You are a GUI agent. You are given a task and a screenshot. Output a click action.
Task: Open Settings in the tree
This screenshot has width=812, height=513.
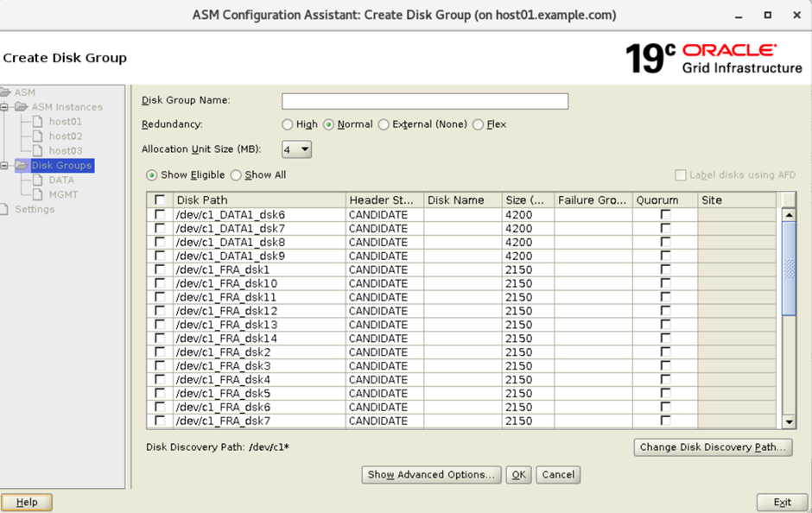click(x=35, y=209)
